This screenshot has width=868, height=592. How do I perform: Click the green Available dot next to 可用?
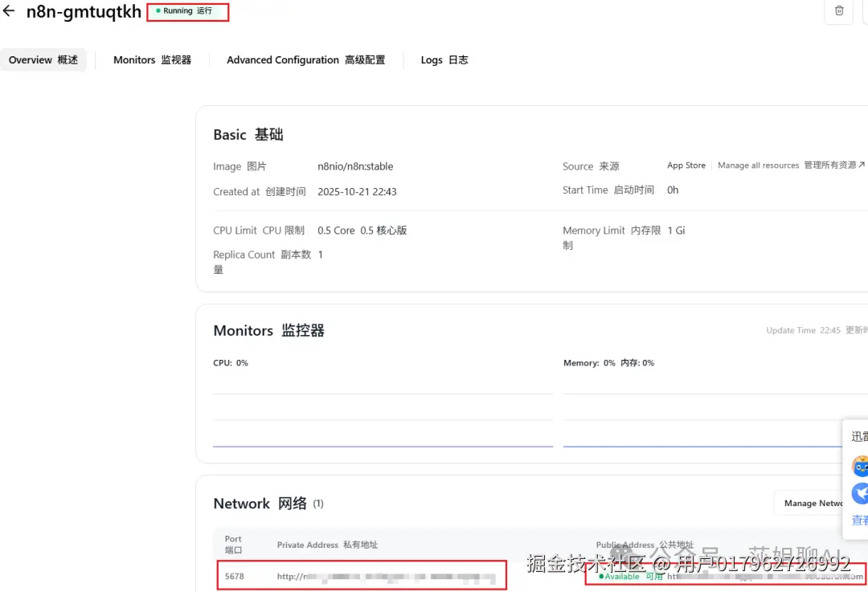[600, 575]
